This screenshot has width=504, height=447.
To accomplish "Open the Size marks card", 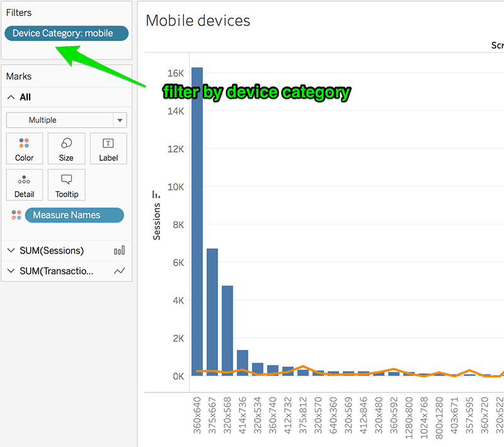I will (x=67, y=149).
